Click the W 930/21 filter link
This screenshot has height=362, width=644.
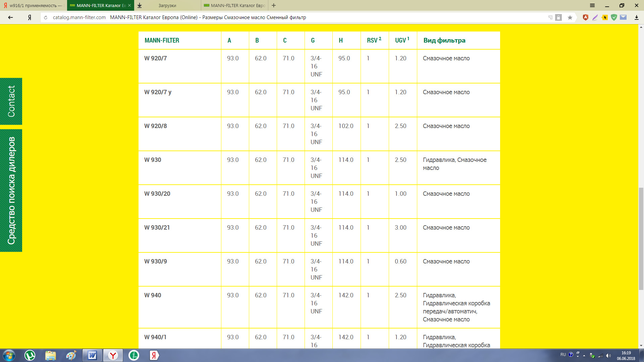pyautogui.click(x=157, y=228)
